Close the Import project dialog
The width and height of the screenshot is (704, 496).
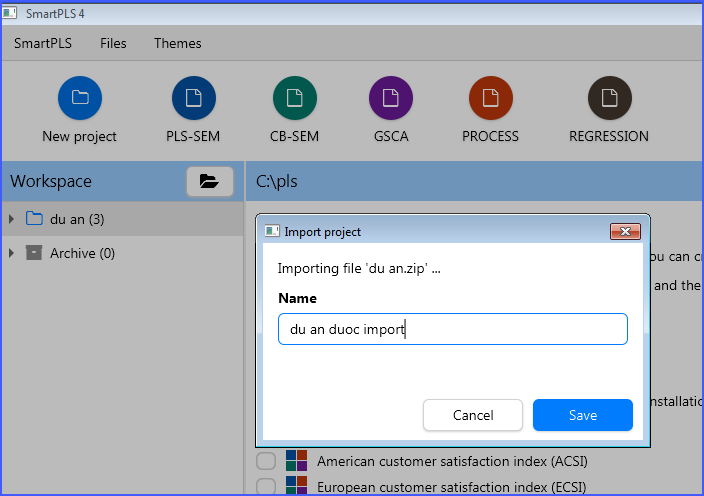[625, 231]
